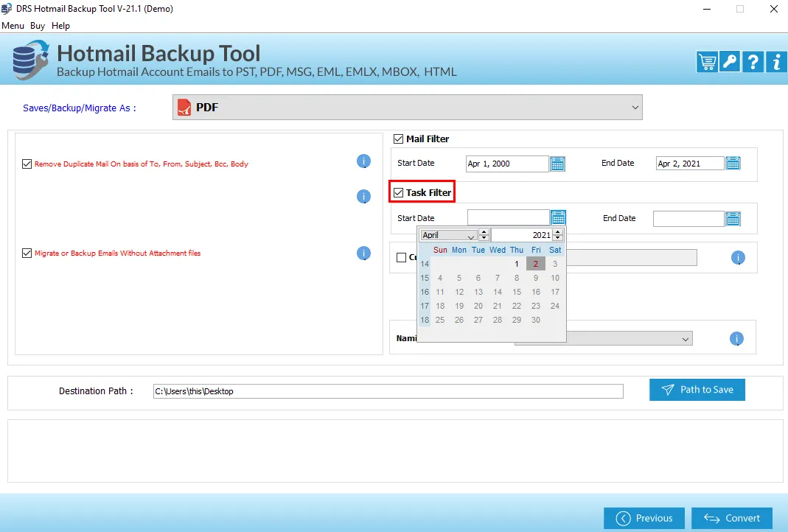Click the Path to Save button
788x532 pixels.
[697, 390]
